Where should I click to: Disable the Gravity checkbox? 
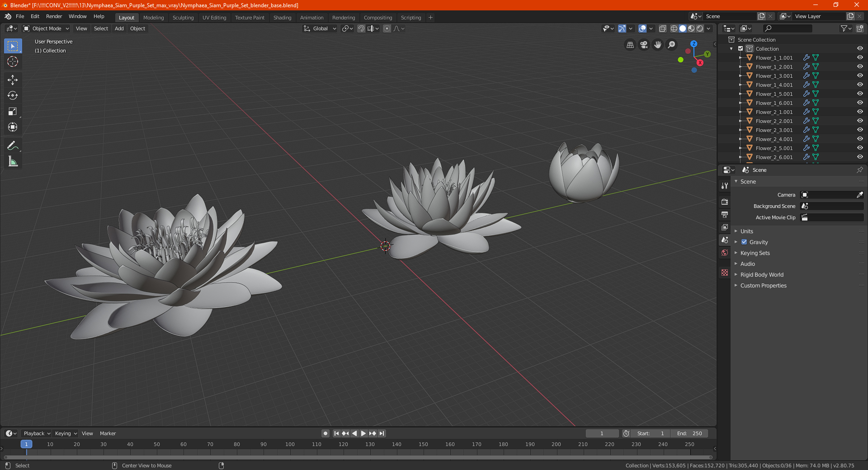click(744, 242)
